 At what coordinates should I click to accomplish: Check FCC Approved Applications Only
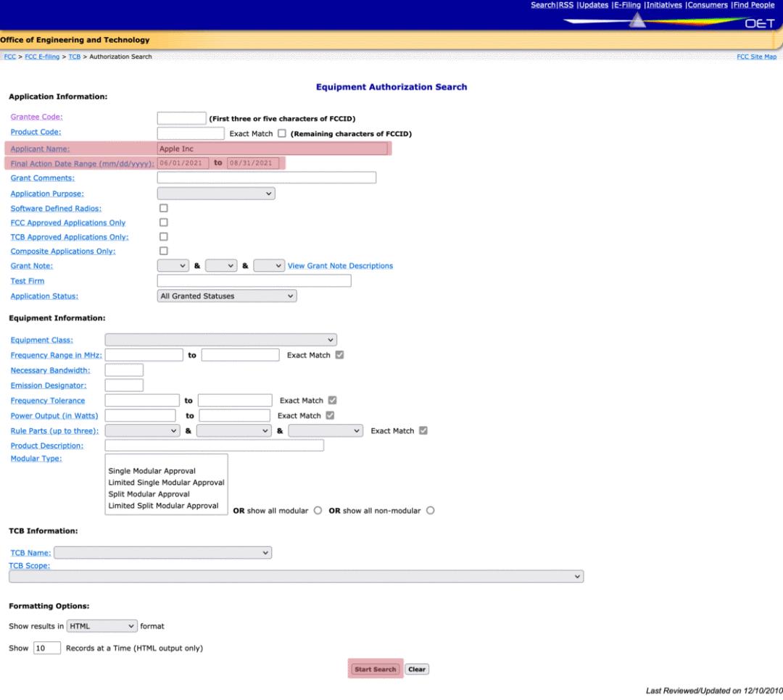click(163, 222)
